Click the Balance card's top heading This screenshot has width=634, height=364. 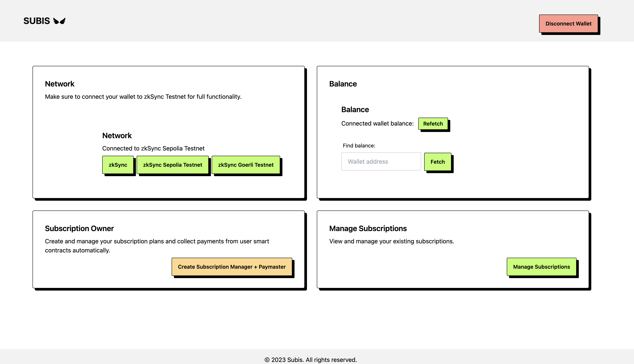[x=343, y=84]
